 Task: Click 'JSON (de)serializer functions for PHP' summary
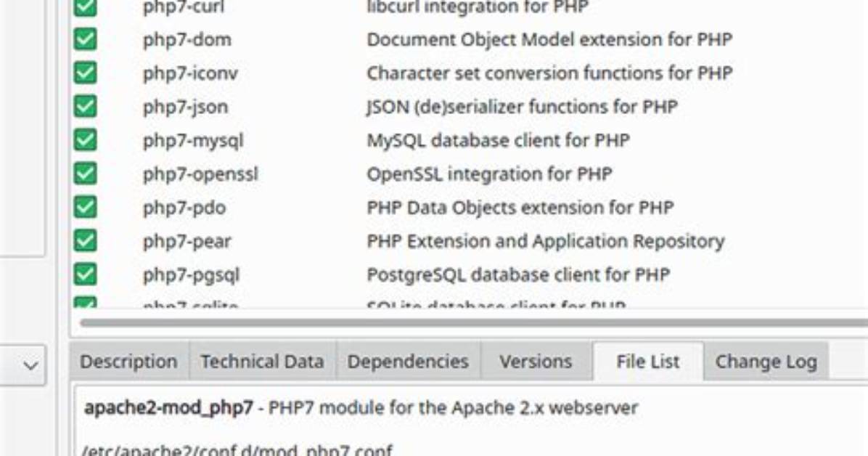coord(522,107)
